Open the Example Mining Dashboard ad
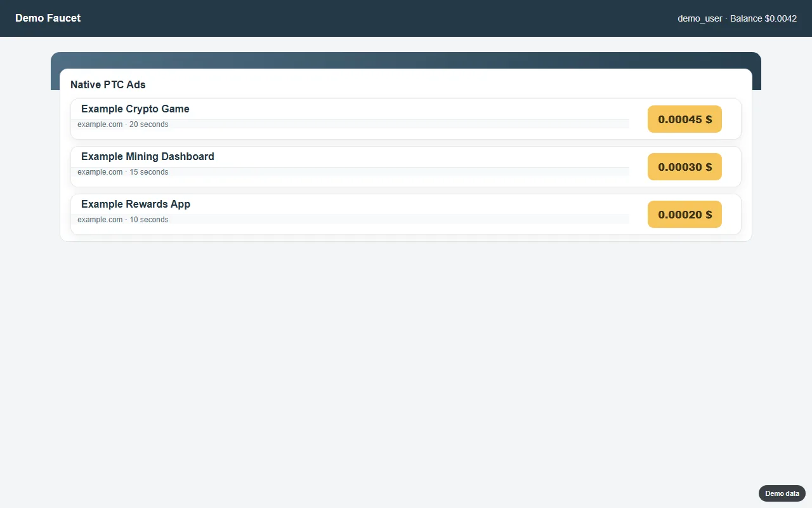This screenshot has height=508, width=812. (148, 156)
